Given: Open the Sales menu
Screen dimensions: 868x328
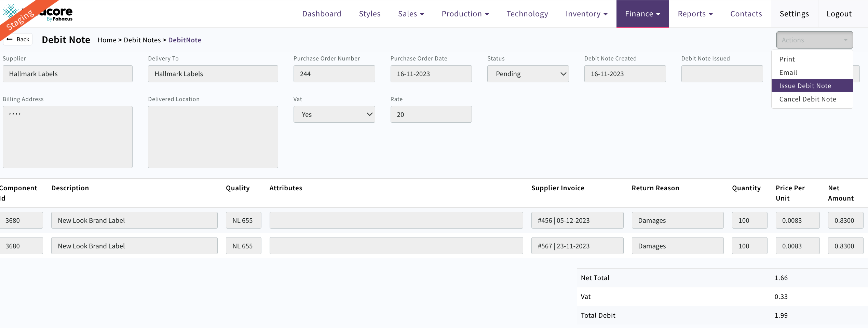Looking at the screenshot, I should (411, 14).
